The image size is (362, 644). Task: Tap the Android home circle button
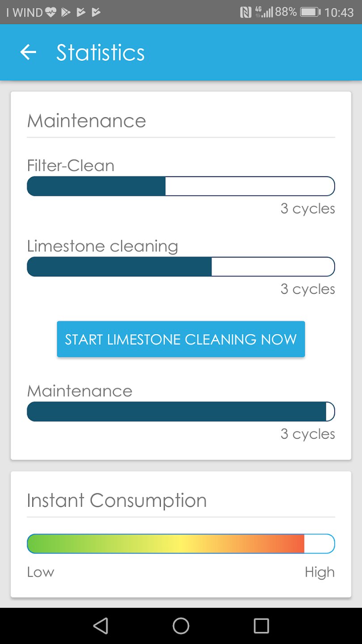coord(181,626)
